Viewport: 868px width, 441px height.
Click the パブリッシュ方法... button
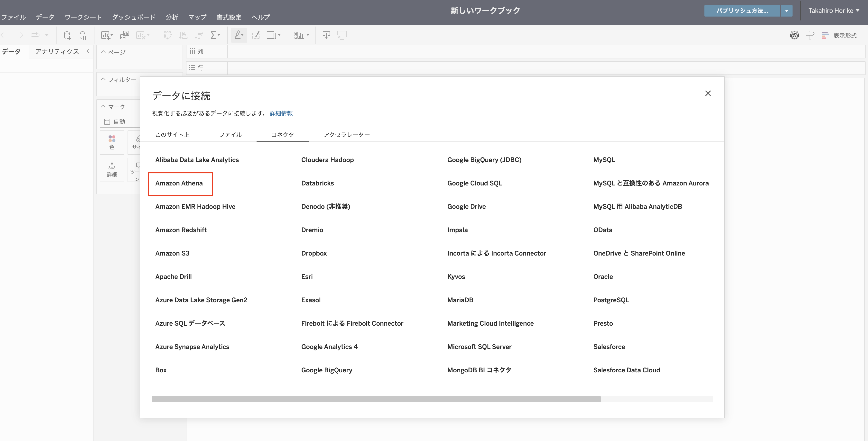click(x=742, y=11)
